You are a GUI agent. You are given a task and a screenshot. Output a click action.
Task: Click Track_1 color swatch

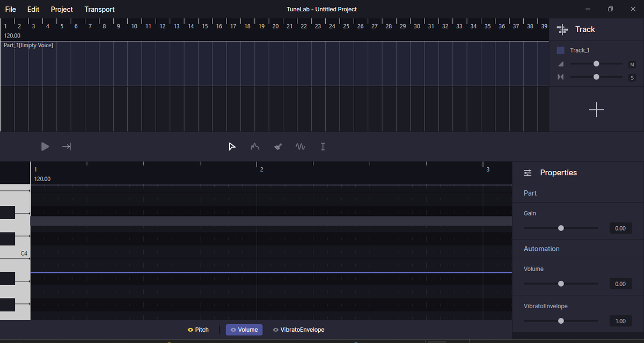(561, 50)
